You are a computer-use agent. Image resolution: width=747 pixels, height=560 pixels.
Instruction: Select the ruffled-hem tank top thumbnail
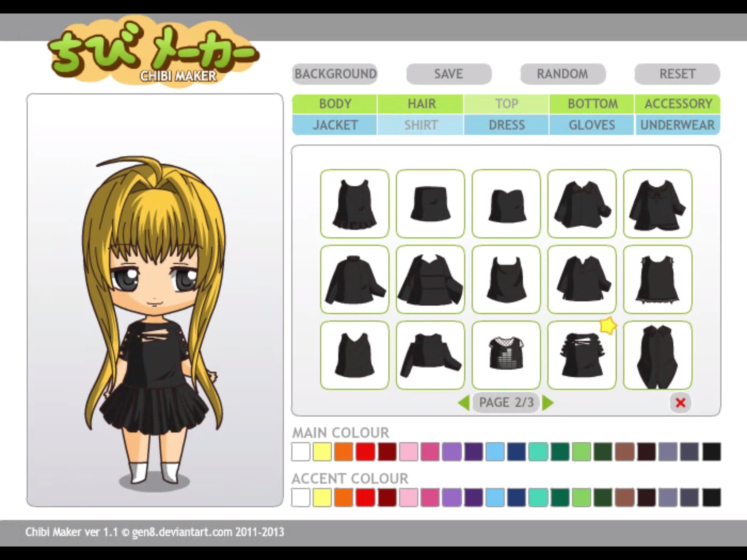355,204
